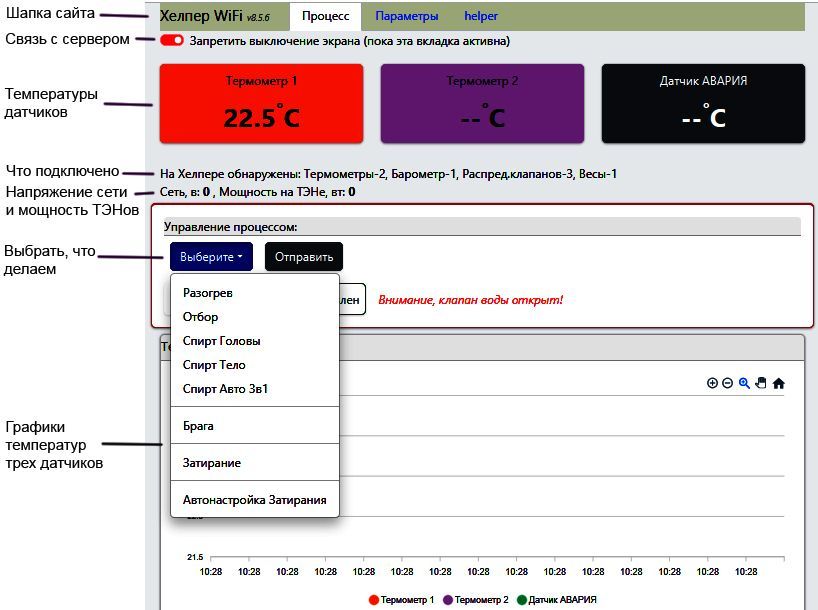Image resolution: width=818 pixels, height=610 pixels.
Task: Click the chart zoom-in plus icon
Action: coord(712,383)
